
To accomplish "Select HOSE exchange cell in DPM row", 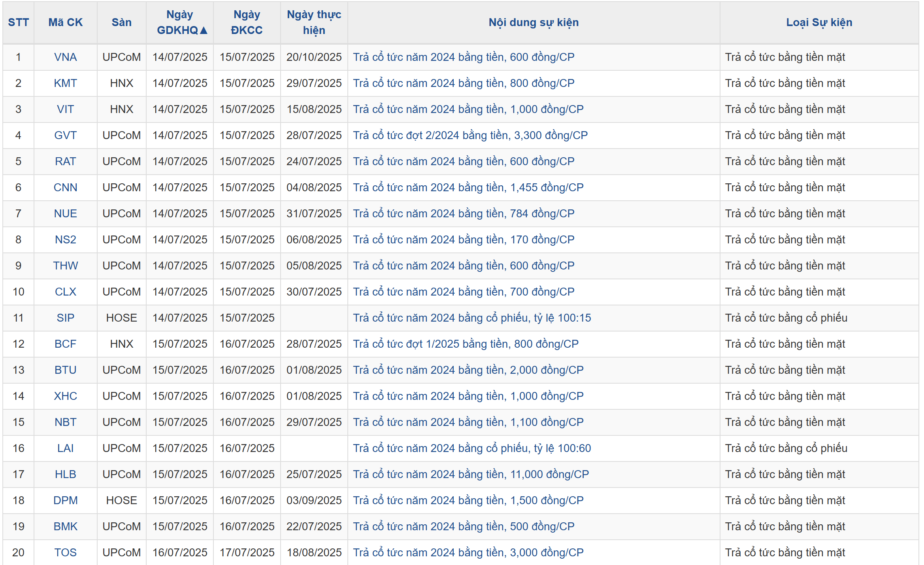I will point(122,501).
